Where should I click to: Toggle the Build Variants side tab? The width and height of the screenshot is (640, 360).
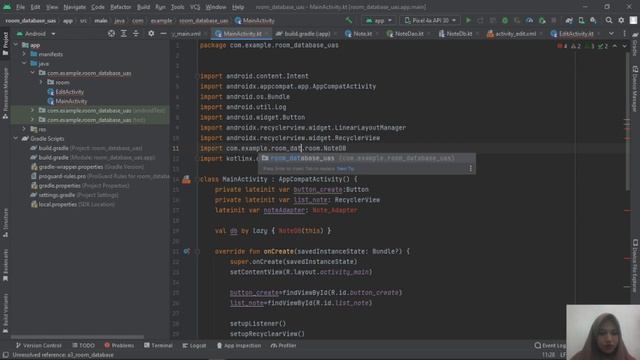click(x=5, y=313)
